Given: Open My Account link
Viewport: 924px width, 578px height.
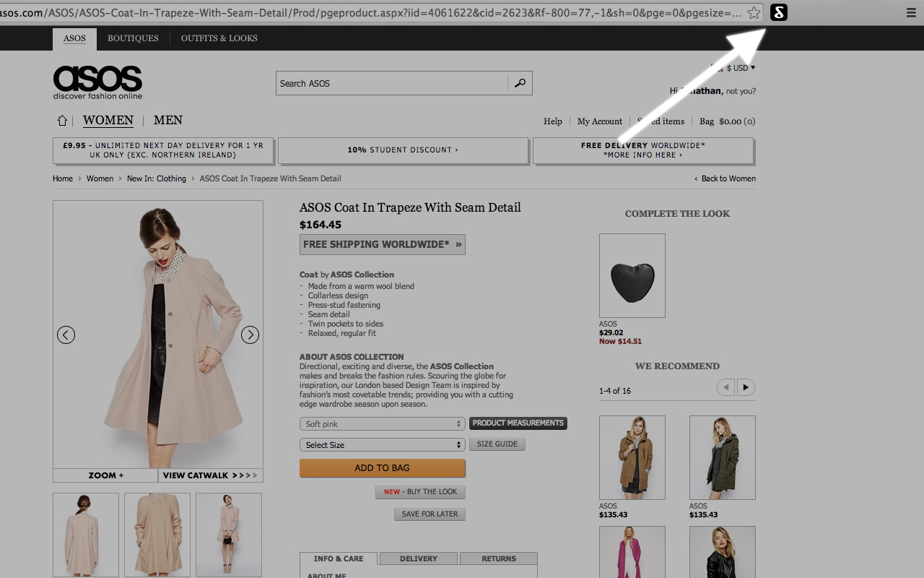Looking at the screenshot, I should click(600, 121).
